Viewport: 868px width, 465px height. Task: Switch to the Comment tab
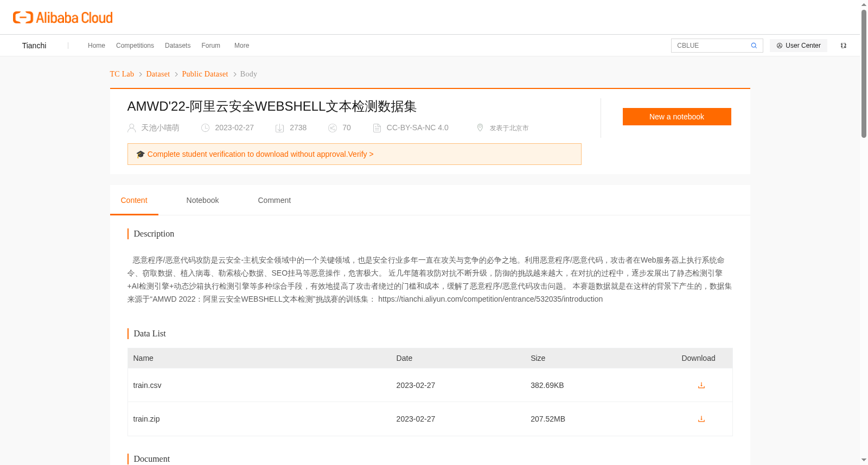coord(274,200)
